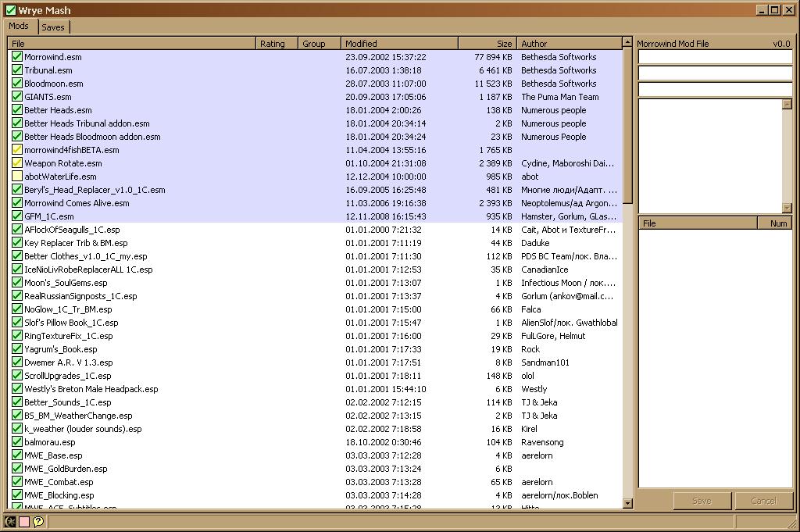Switch to the Saves tab

[x=53, y=27]
